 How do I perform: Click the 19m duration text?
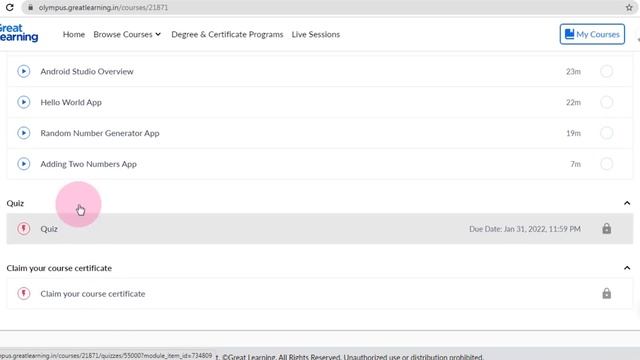pos(573,133)
